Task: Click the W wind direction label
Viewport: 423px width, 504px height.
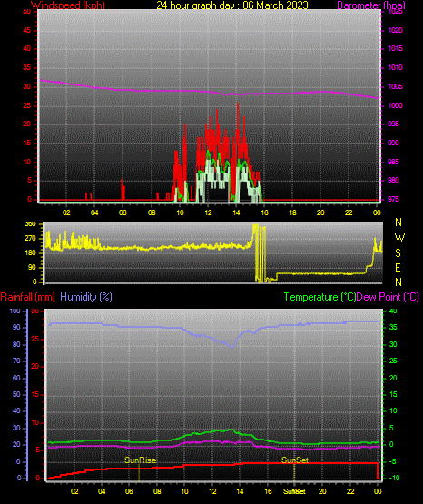Action: [399, 238]
